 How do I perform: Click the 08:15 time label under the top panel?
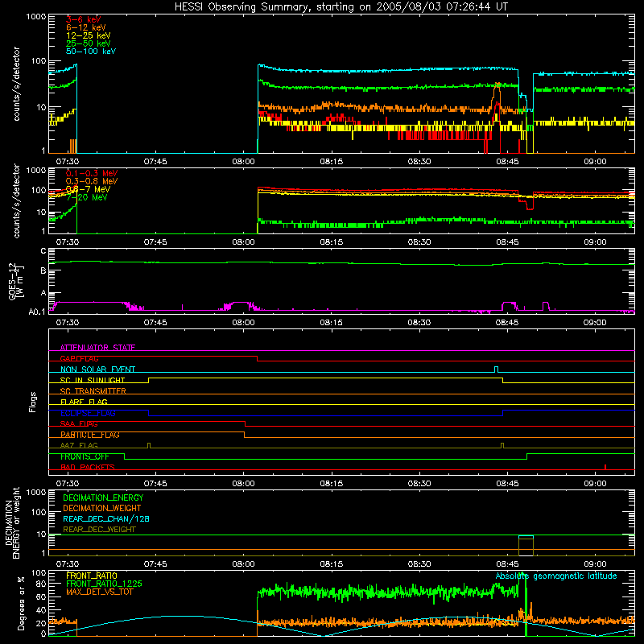point(331,162)
